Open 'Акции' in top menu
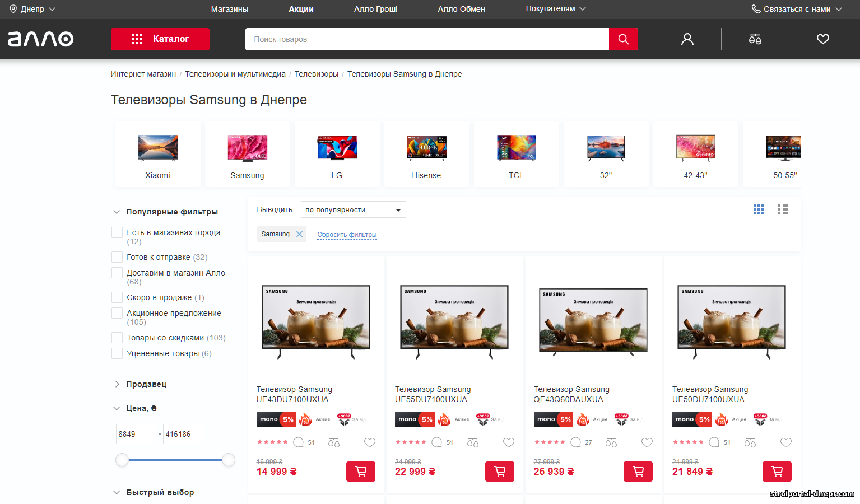The width and height of the screenshot is (860, 504). click(301, 9)
